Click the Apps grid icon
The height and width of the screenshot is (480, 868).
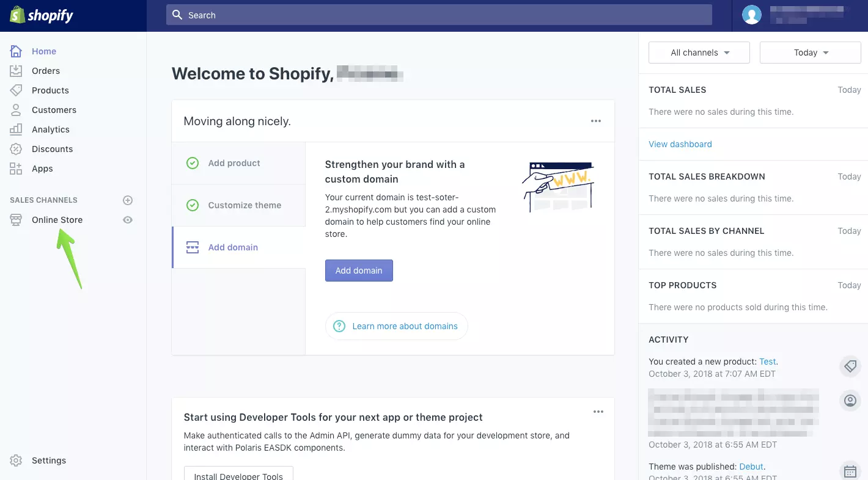coord(16,169)
